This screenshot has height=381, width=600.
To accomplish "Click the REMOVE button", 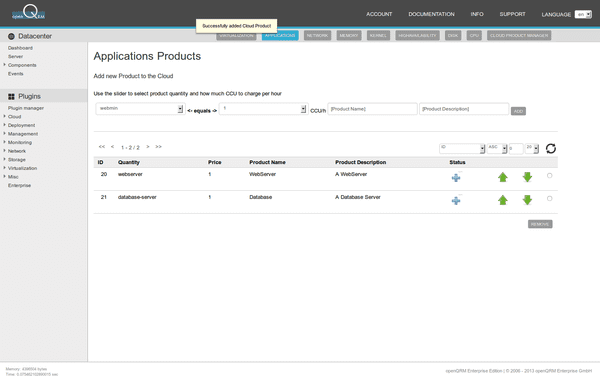I will [540, 224].
